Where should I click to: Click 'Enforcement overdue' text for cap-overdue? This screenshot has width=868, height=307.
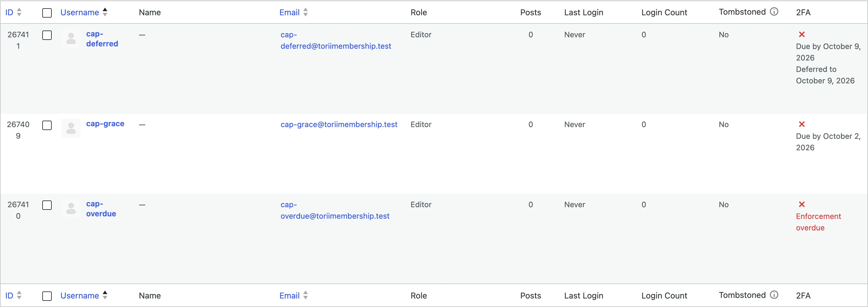[x=818, y=222]
